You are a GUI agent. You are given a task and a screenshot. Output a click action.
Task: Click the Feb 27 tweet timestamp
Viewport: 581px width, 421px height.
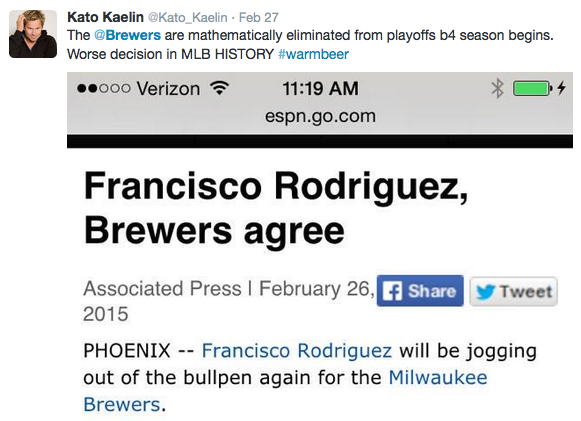point(258,17)
